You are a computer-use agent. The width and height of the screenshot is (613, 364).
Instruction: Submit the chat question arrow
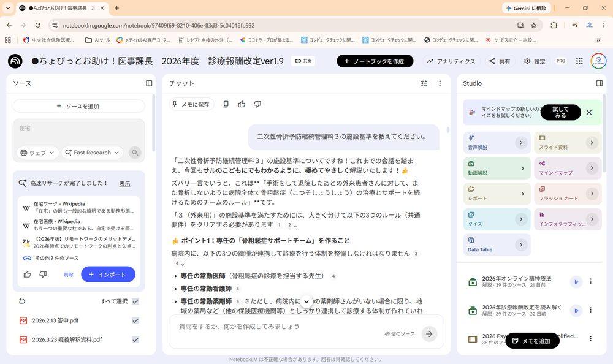[429, 334]
